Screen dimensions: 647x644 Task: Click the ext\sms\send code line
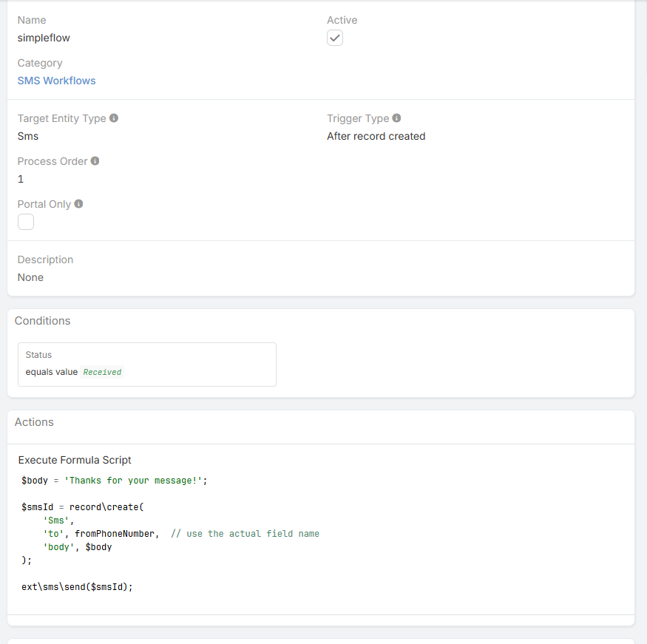[77, 587]
